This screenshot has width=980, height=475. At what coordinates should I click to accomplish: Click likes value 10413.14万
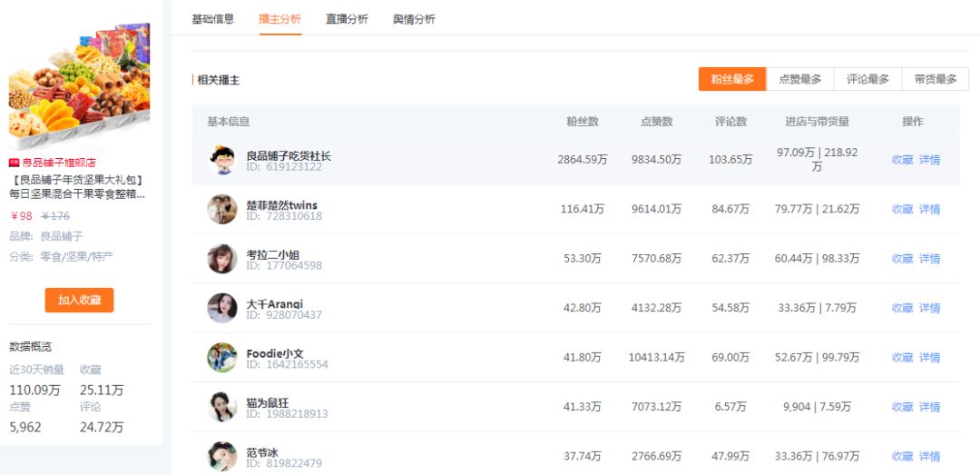click(657, 358)
